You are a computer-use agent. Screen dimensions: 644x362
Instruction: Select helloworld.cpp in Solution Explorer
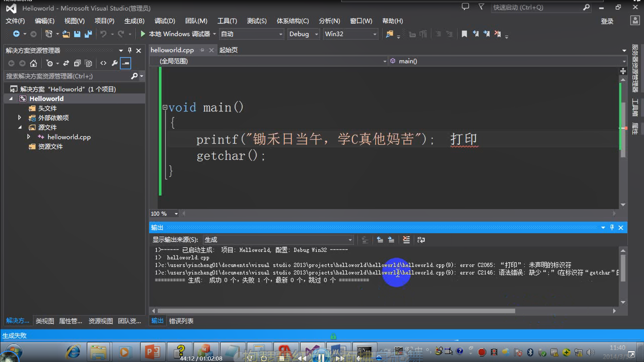point(69,137)
